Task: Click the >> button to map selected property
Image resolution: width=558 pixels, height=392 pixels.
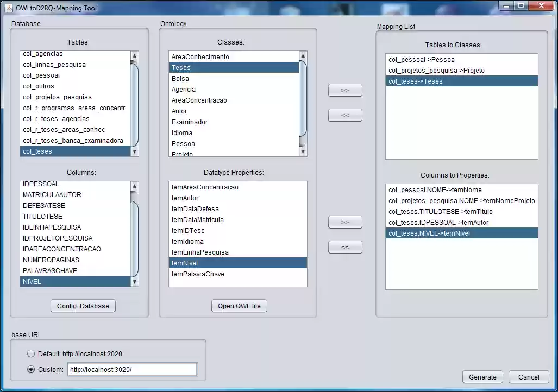Action: (344, 222)
